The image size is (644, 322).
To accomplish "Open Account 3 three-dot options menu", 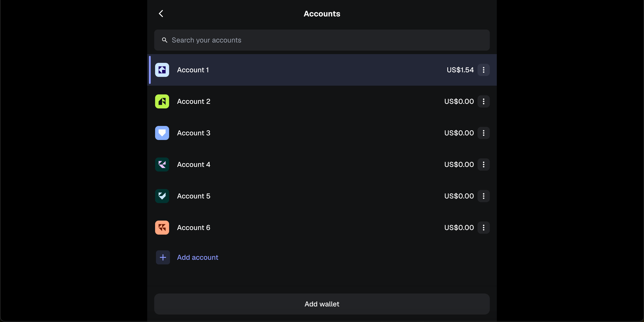I will coord(483,133).
